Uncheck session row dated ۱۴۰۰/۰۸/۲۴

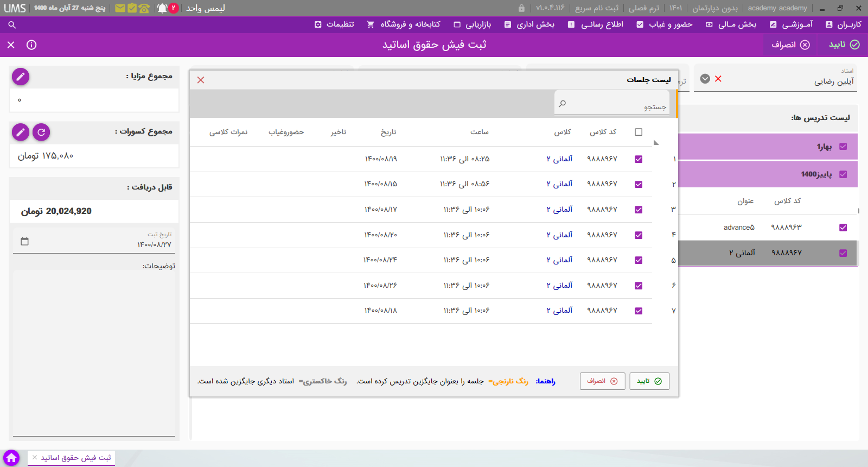pyautogui.click(x=639, y=260)
